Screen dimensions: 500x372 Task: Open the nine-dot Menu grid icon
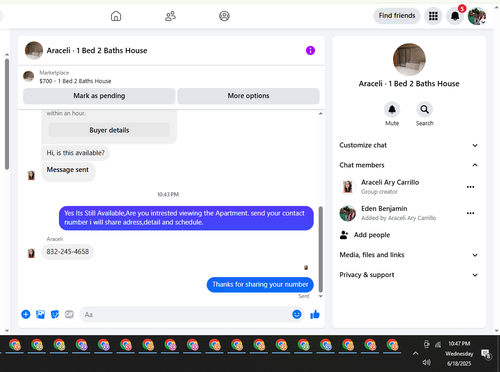pos(433,16)
